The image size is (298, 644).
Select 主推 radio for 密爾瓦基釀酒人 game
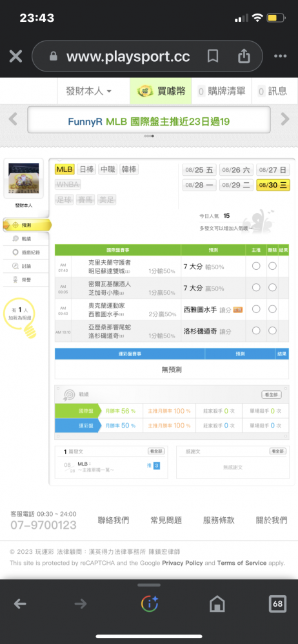(256, 287)
